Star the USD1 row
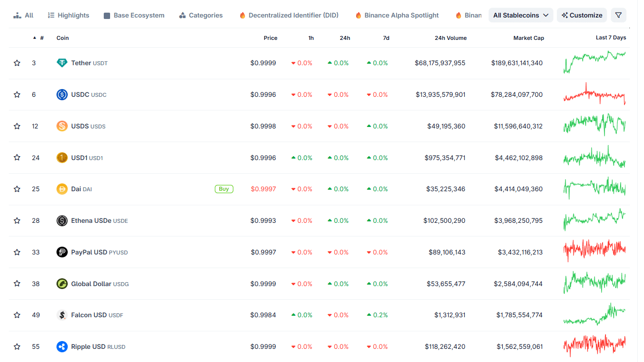 pyautogui.click(x=17, y=158)
